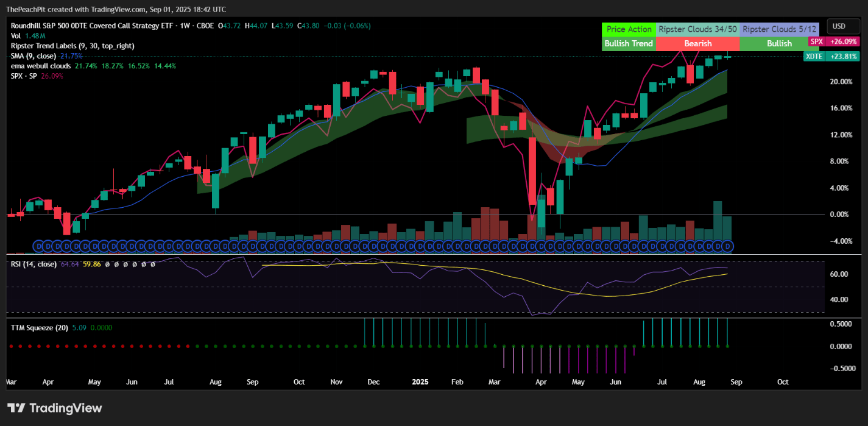
Task: Click the XDTE symbol price tag
Action: tap(814, 56)
